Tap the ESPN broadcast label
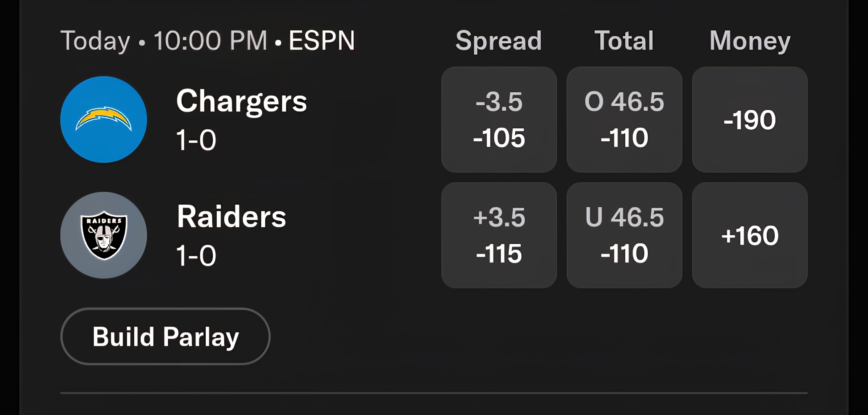This screenshot has height=415, width=868. click(x=322, y=41)
